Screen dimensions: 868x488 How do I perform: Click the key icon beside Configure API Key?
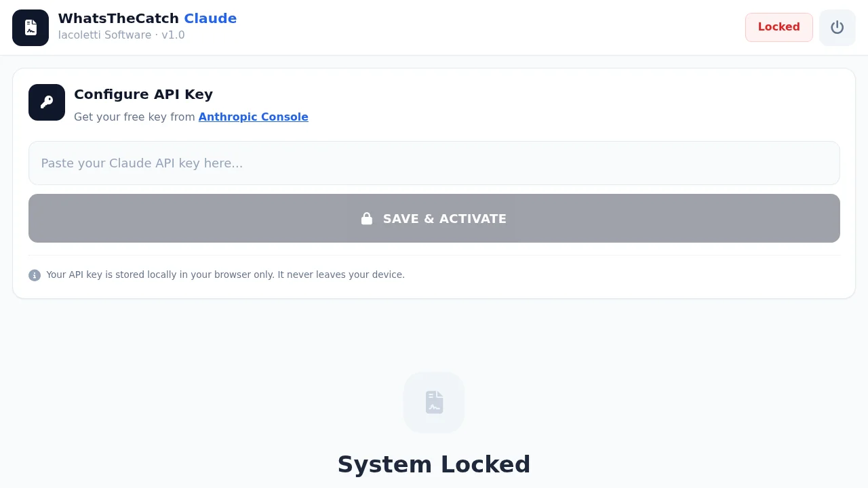click(47, 102)
